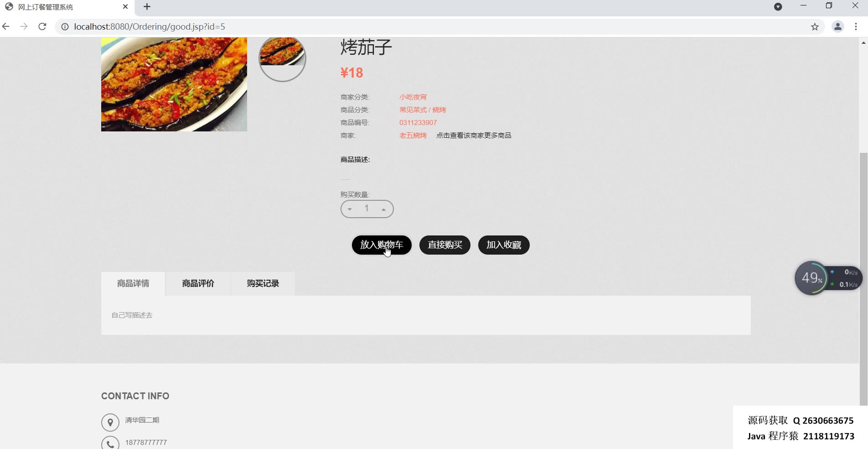This screenshot has height=449, width=868.
Task: Reload the page with refresh icon
Action: click(42, 26)
